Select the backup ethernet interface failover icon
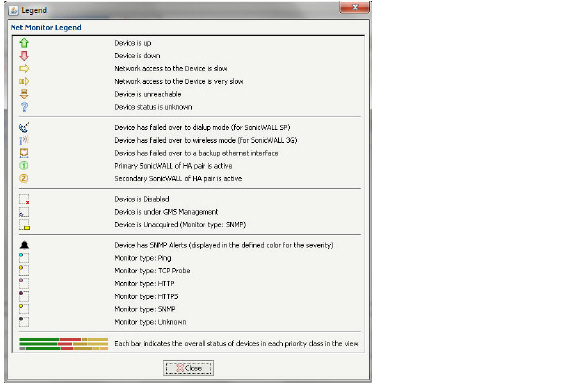The width and height of the screenshot is (576, 390). pyautogui.click(x=24, y=153)
